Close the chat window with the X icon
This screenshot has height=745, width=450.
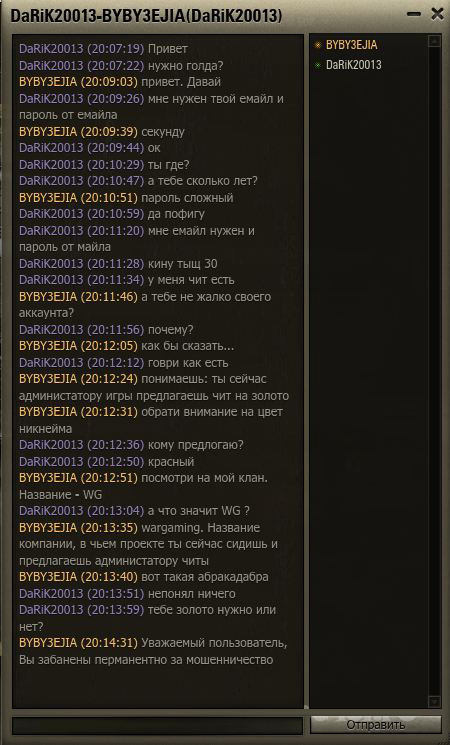[437, 14]
